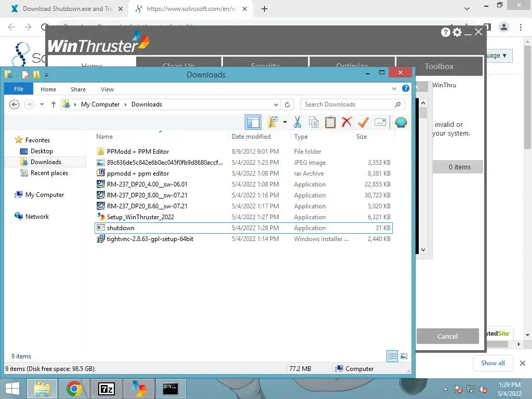Click the orange checkmark Properties icon
532x399 pixels.
click(363, 122)
